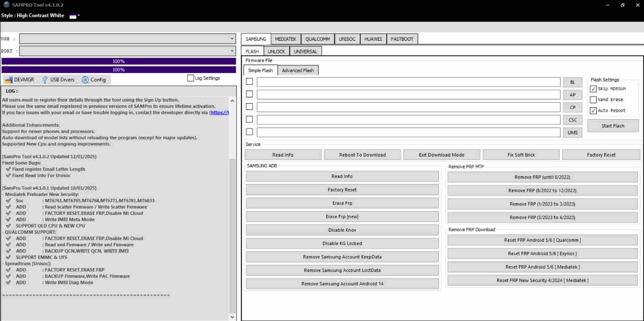
Task: Click Service Factory Reset button
Action: (x=601, y=155)
